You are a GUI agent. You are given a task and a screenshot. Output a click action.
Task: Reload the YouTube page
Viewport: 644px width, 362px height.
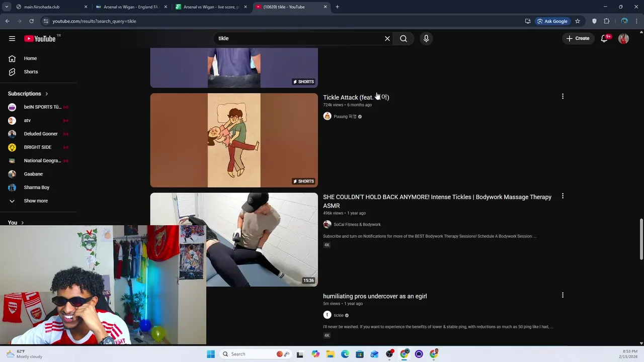click(31, 21)
